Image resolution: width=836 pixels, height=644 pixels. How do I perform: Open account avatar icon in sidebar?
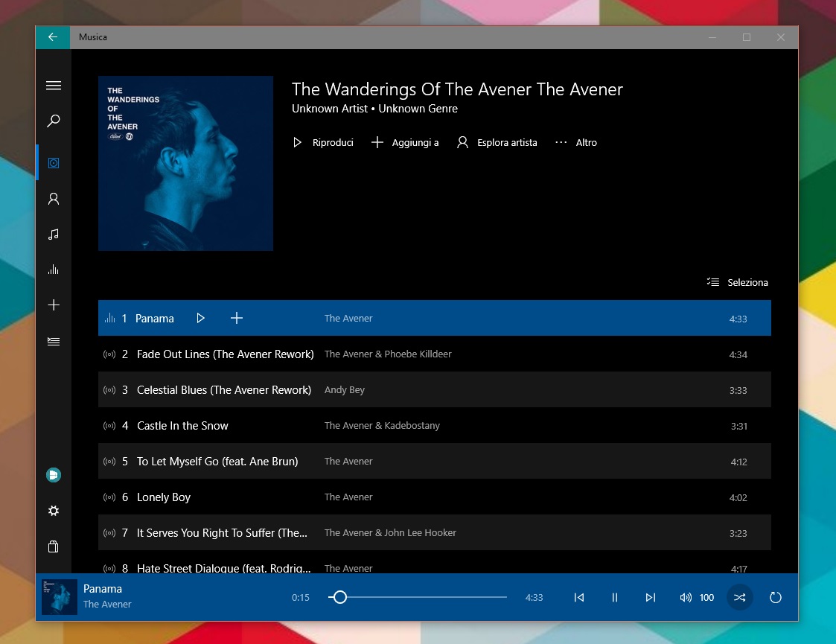click(54, 474)
